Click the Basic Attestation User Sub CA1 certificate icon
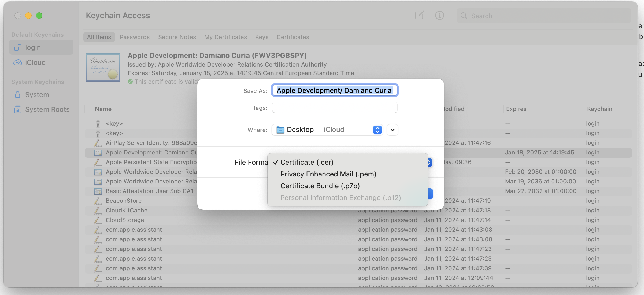Viewport: 644px width, 295px height. coord(98,191)
